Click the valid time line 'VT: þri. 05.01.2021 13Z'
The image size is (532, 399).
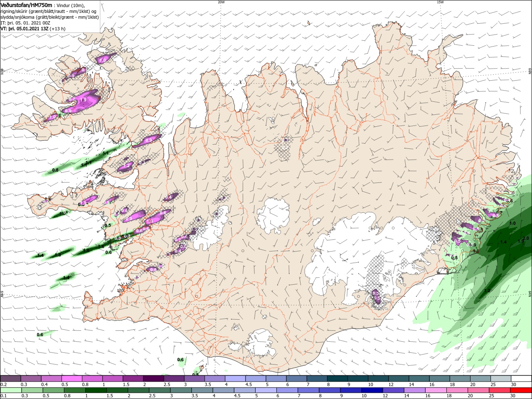(x=25, y=29)
